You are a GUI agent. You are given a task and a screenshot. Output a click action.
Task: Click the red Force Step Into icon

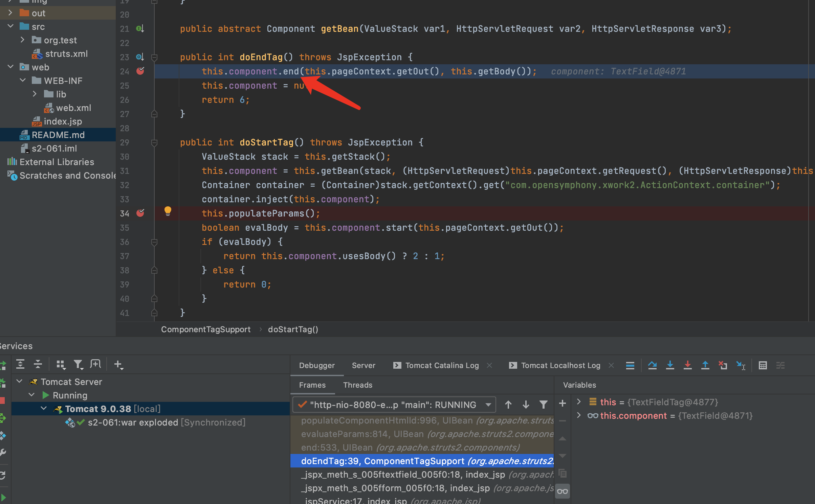(x=687, y=365)
